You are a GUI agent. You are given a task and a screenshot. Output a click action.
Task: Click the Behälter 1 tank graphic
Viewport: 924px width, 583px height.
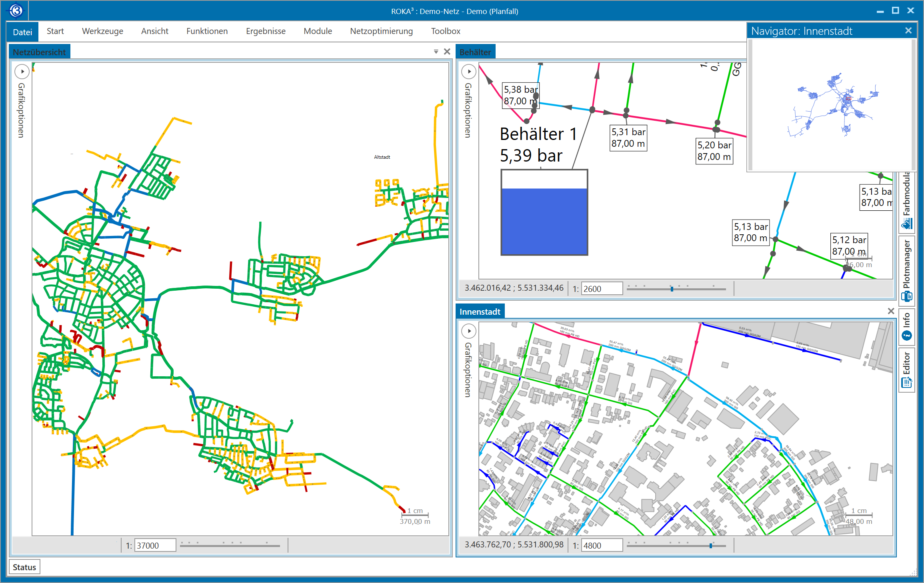click(544, 212)
